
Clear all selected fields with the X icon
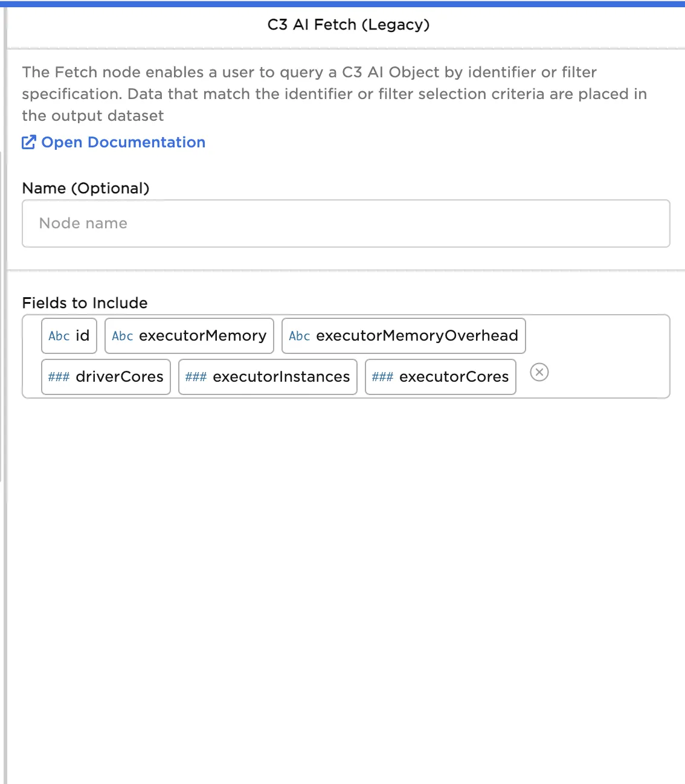click(x=539, y=372)
